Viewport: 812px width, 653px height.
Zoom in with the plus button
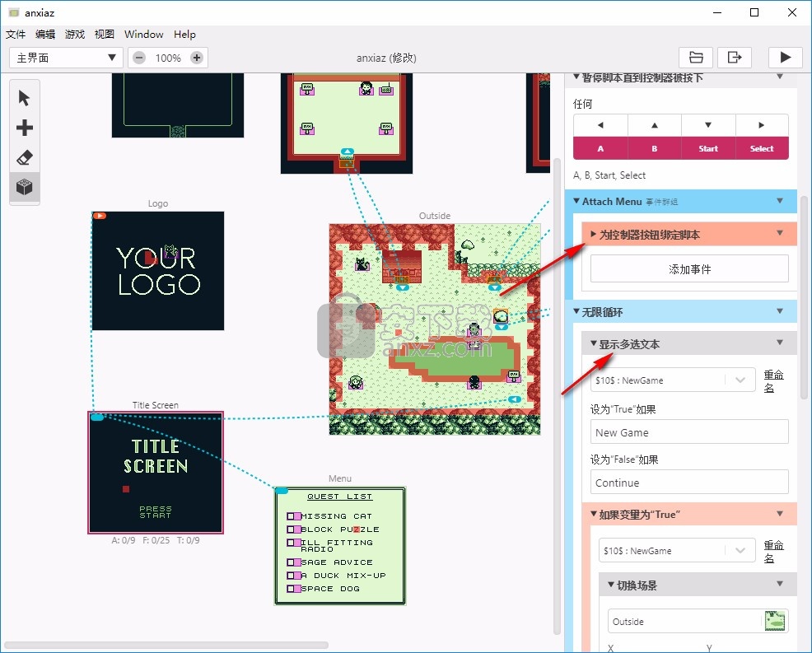click(x=196, y=58)
